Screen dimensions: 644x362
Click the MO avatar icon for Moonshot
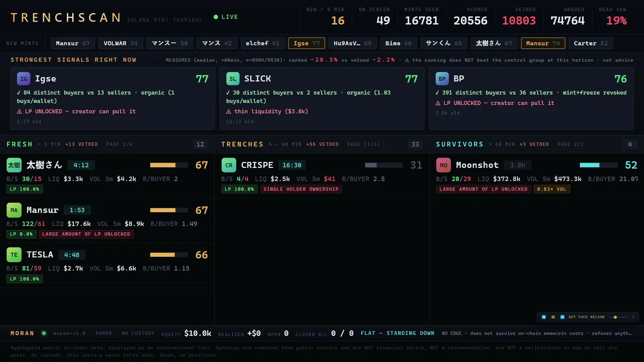(444, 165)
